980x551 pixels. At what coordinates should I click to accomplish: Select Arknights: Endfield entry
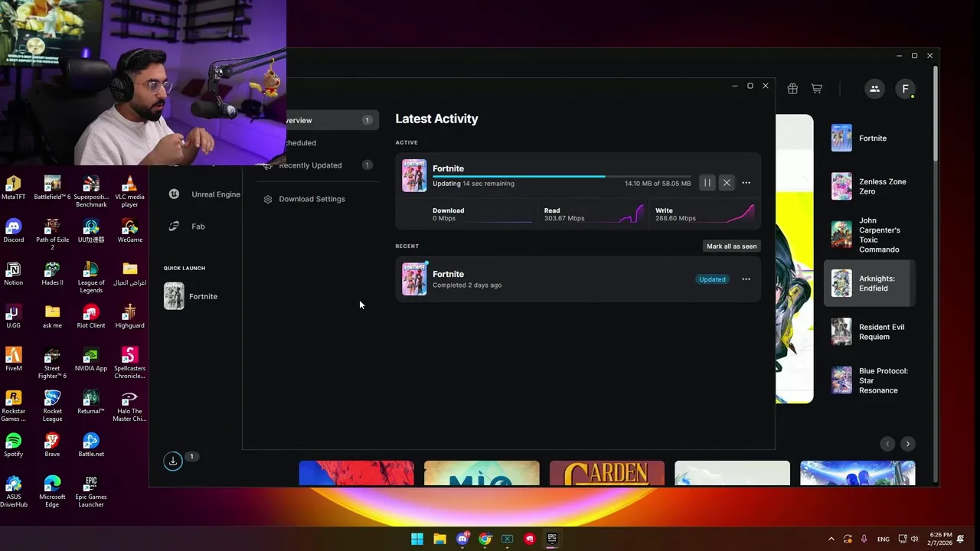(869, 283)
